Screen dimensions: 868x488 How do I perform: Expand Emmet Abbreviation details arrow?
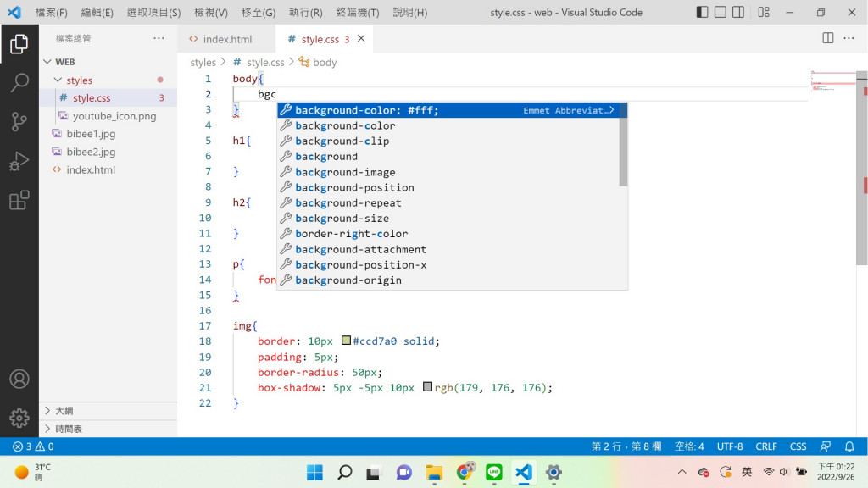click(x=611, y=110)
